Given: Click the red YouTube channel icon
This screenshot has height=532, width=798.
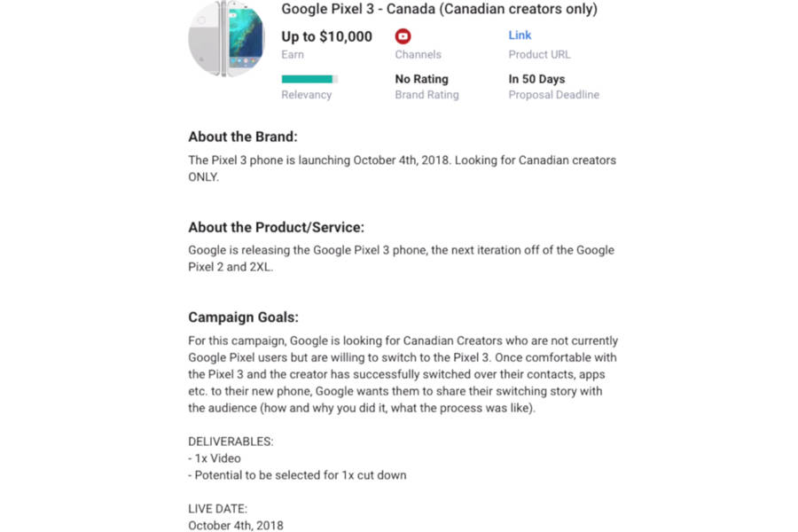Looking at the screenshot, I should coord(403,36).
